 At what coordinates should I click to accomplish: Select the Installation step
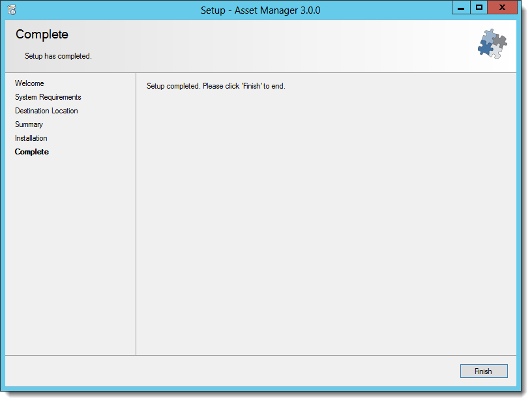click(x=31, y=138)
